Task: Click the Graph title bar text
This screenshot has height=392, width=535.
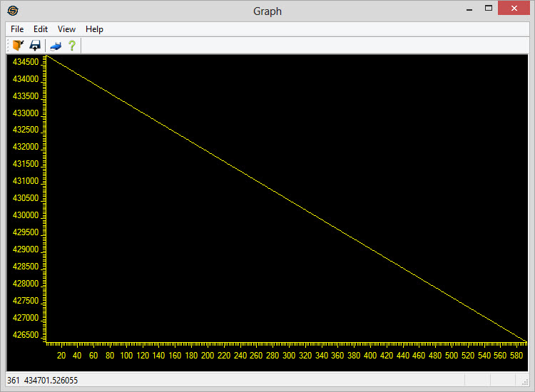Action: click(267, 11)
